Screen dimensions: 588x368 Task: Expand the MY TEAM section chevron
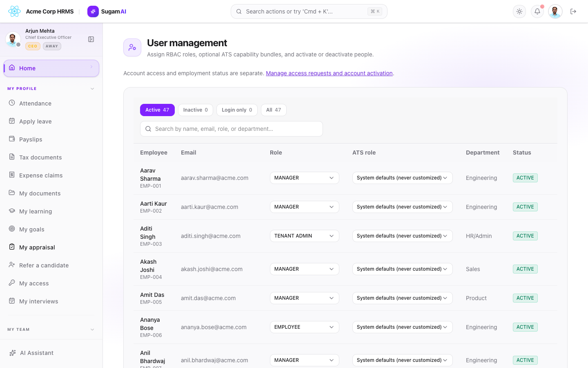coord(92,330)
